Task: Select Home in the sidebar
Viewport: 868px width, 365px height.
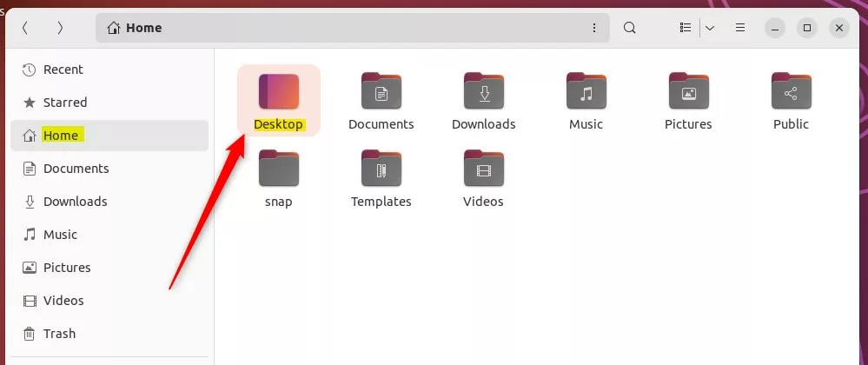Action: [109, 136]
